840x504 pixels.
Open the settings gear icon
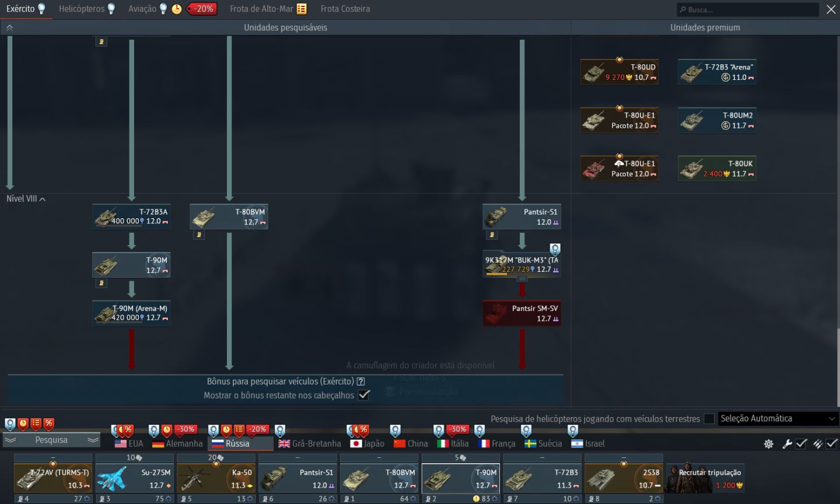tap(769, 444)
